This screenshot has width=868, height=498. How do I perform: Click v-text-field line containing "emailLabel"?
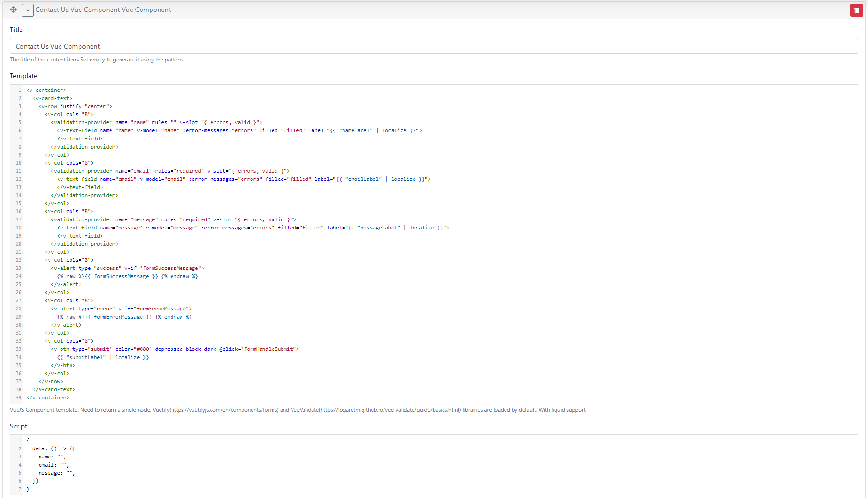coord(244,179)
